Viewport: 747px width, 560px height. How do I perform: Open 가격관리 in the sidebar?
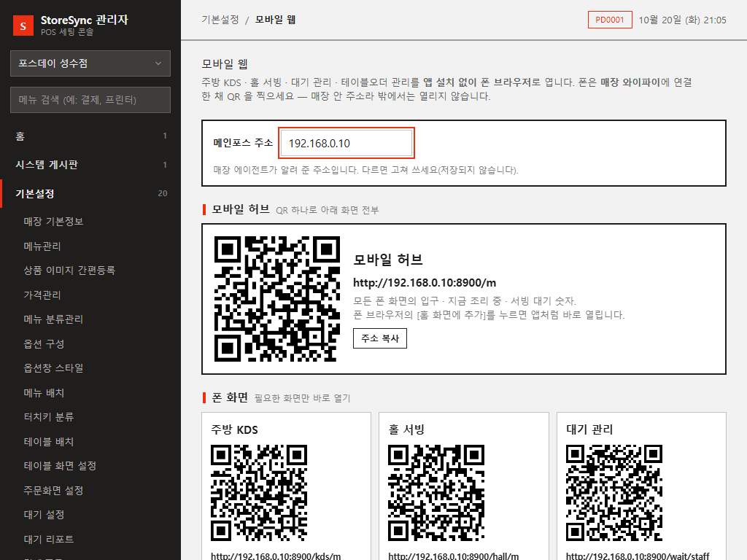click(x=42, y=295)
